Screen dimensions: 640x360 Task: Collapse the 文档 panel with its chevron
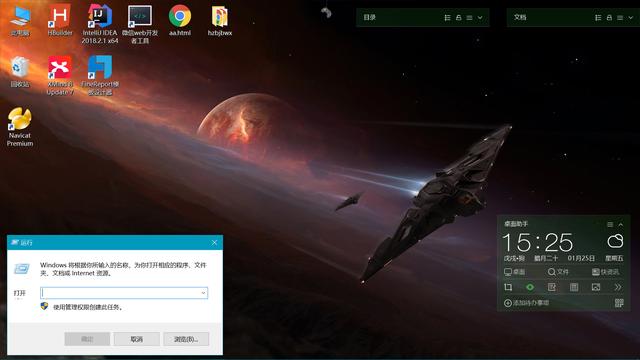point(631,18)
